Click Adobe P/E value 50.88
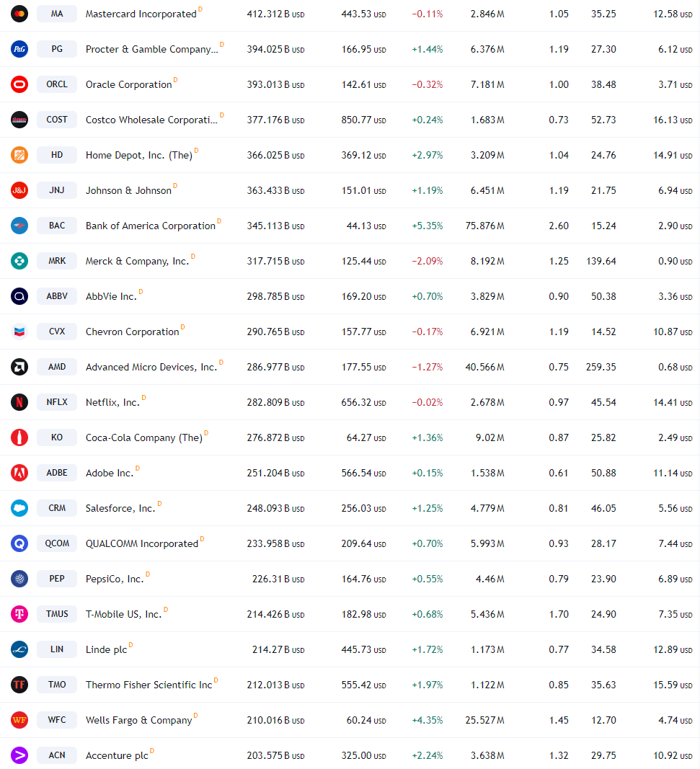The image size is (700, 769). coord(603,473)
